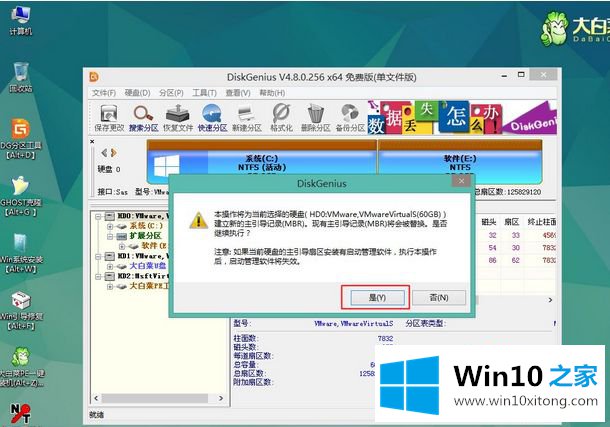Launch 大白菜PE一键装机 desktop shortcut

pos(21,368)
